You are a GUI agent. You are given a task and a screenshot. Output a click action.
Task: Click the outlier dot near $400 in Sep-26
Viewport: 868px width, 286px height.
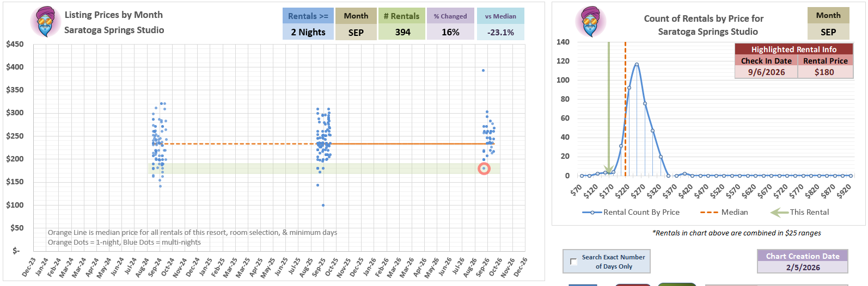coord(483,70)
